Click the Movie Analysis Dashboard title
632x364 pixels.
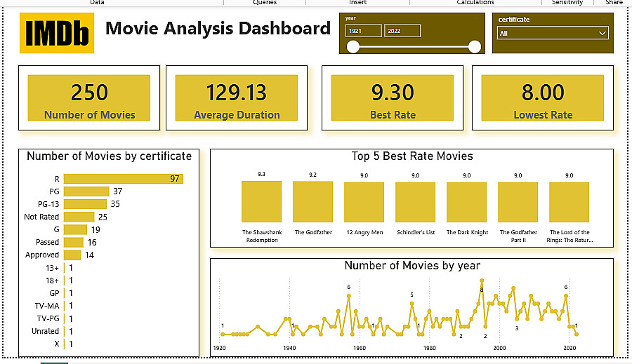(218, 28)
